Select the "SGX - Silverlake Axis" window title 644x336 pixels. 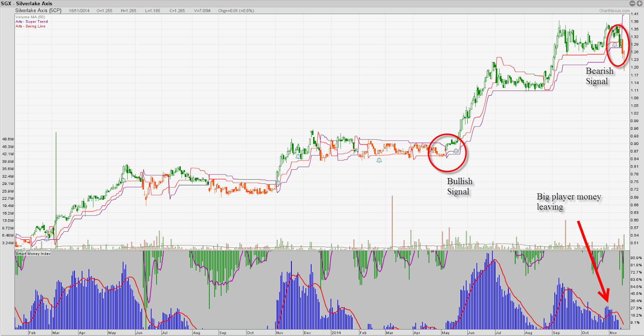[27, 4]
